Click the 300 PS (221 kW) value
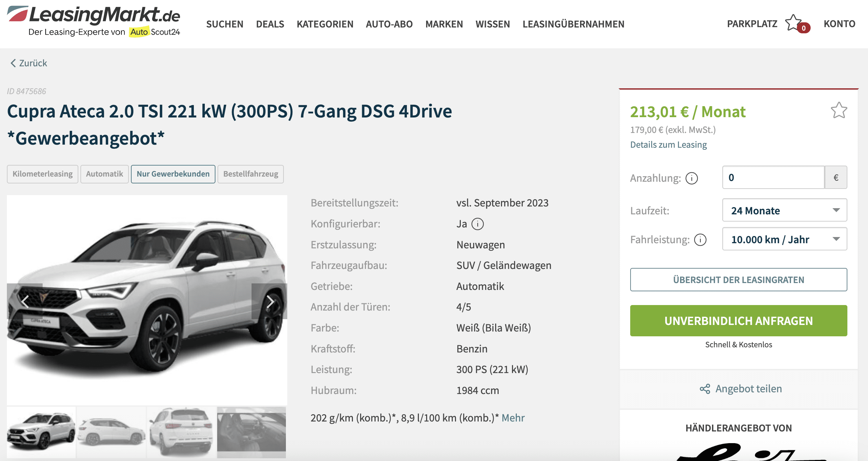This screenshot has height=461, width=868. 492,370
